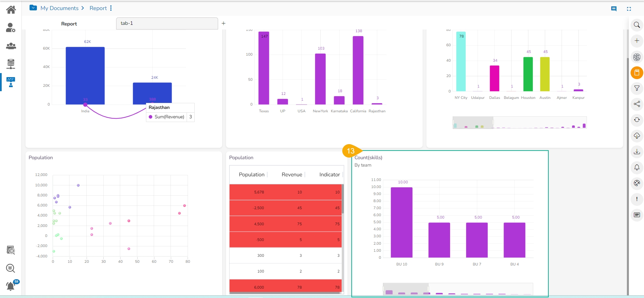
Task: Go to the Home icon in left sidebar
Action: tap(11, 10)
